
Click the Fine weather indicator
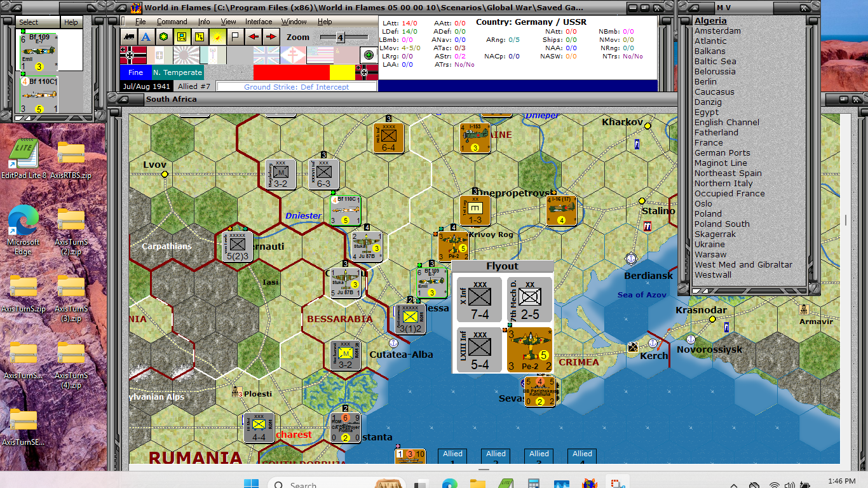pos(136,72)
